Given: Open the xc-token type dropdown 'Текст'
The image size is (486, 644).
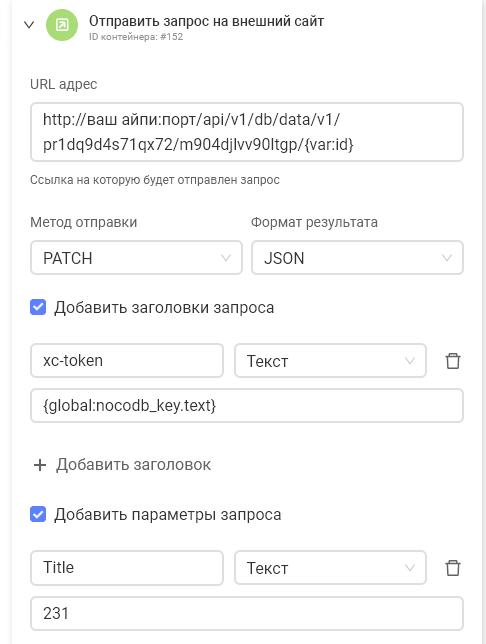Looking at the screenshot, I should coord(330,361).
